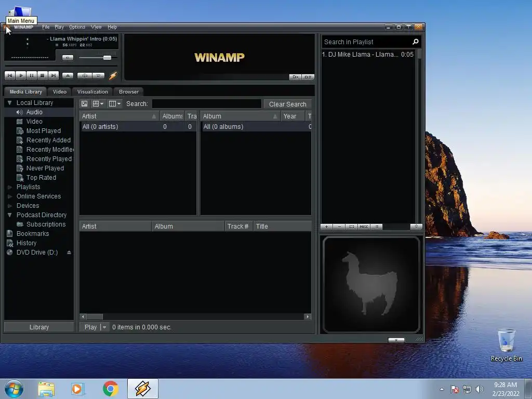This screenshot has height=399, width=532.
Task: Toggle album art view icon
Action: [85, 104]
